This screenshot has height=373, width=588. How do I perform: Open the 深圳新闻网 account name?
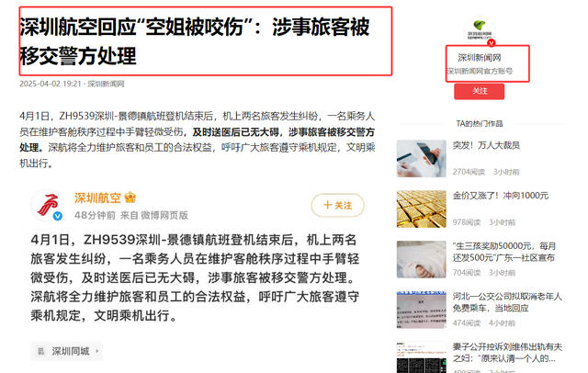480,57
